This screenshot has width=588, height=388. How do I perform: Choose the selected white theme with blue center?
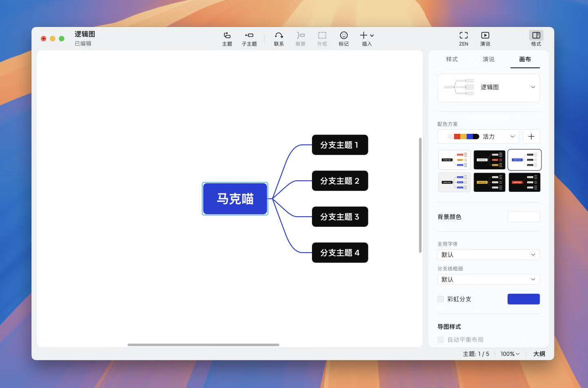(524, 160)
